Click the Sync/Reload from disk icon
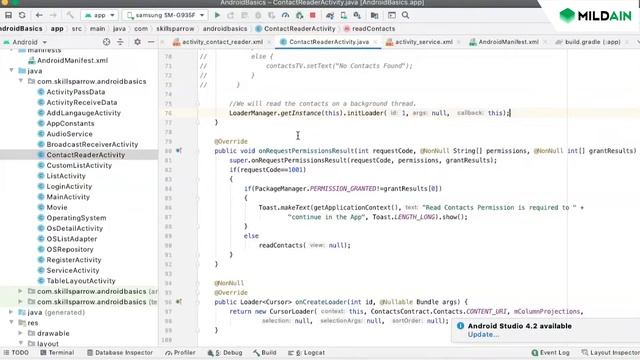This screenshot has height=360, width=640. coord(22,15)
